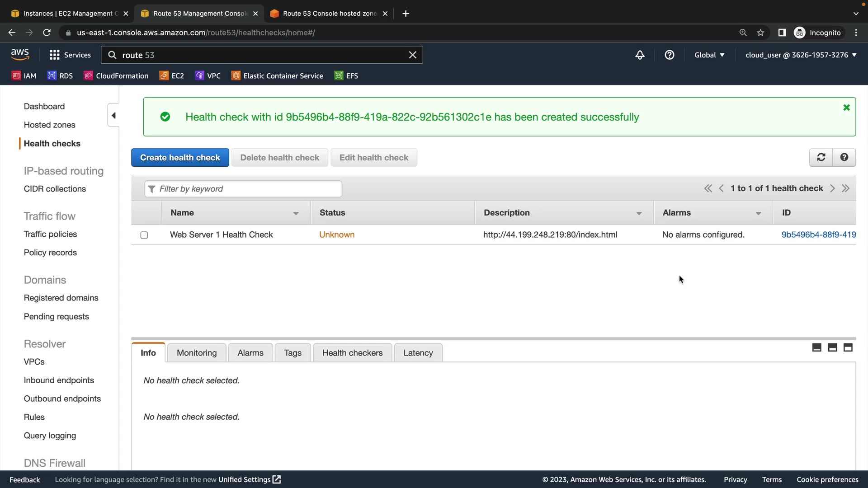868x488 pixels.
Task: Click the AWS logo home icon
Action: tap(20, 55)
